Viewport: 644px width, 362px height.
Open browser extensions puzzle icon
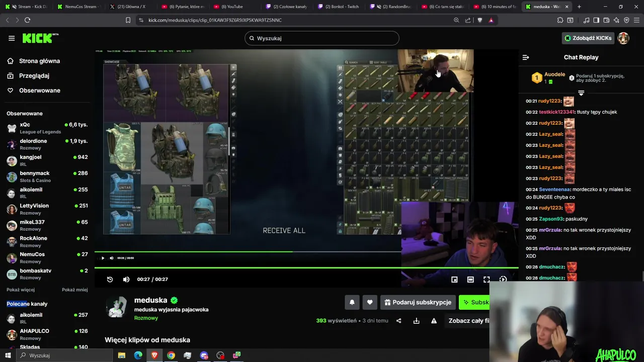tap(560, 20)
